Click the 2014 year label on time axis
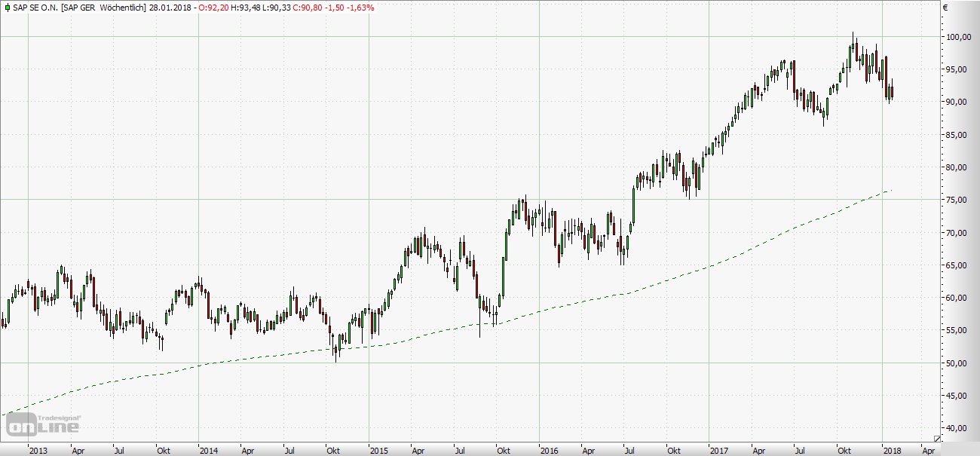Viewport: 980px width, 456px height. pos(209,450)
